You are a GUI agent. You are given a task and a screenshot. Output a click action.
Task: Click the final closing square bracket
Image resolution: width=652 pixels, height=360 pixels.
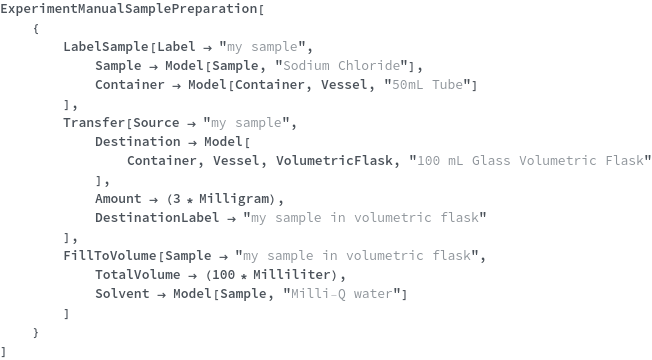pos(4,351)
